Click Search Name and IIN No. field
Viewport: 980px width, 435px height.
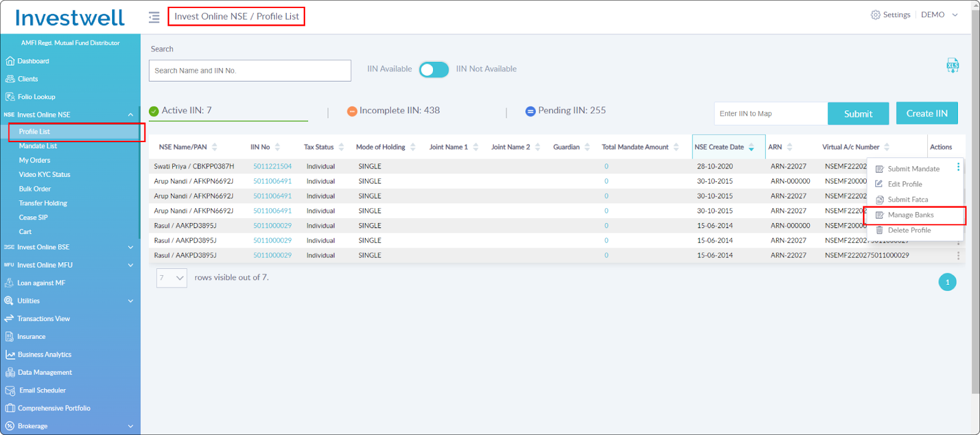point(250,70)
